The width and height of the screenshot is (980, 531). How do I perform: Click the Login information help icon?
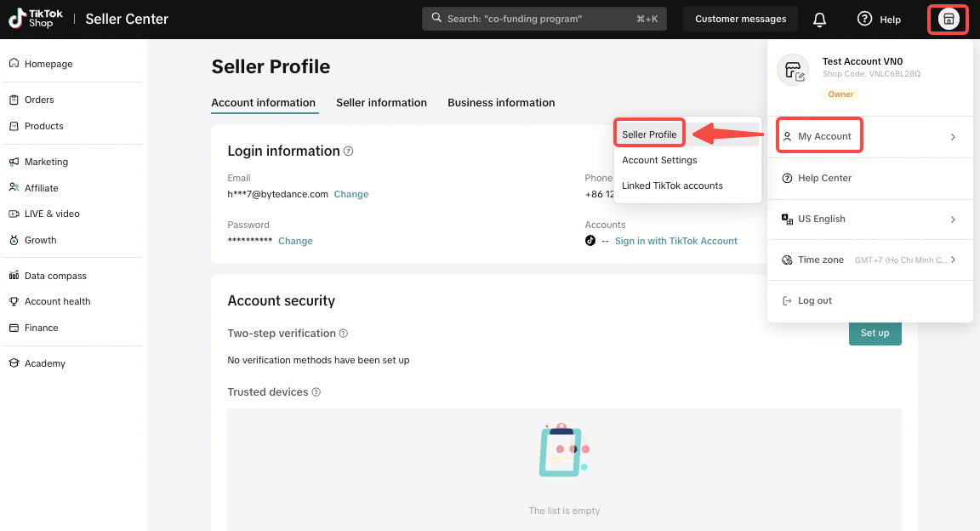point(348,151)
